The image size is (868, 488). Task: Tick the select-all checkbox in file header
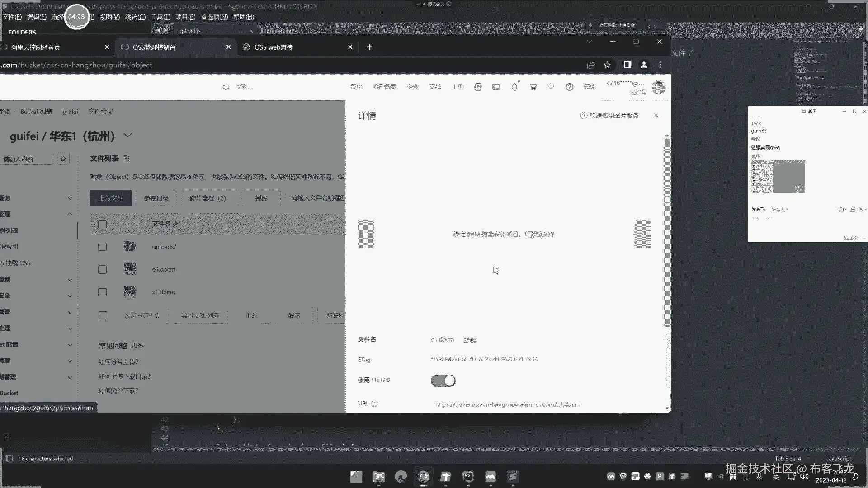103,224
